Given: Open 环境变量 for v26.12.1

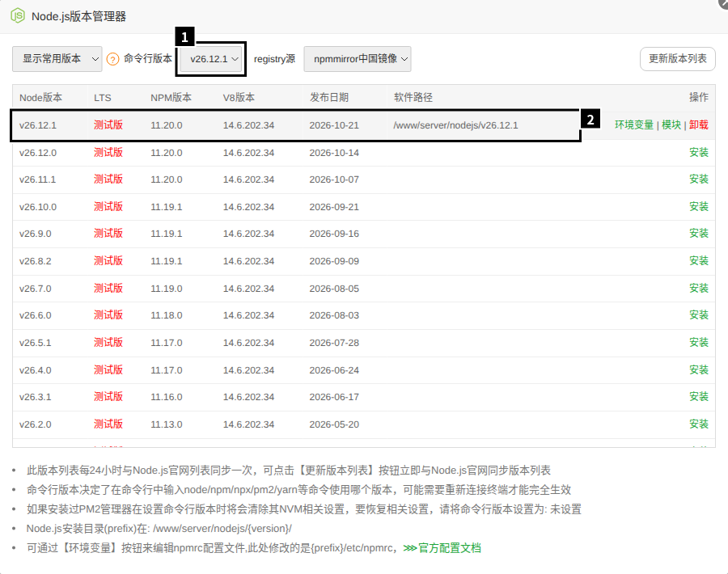Looking at the screenshot, I should pos(633,125).
